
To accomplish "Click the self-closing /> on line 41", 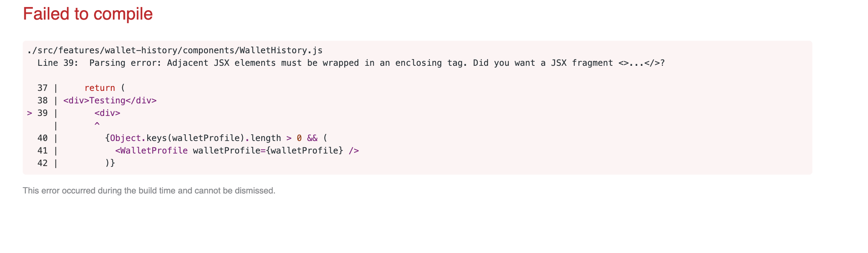I will tap(354, 151).
